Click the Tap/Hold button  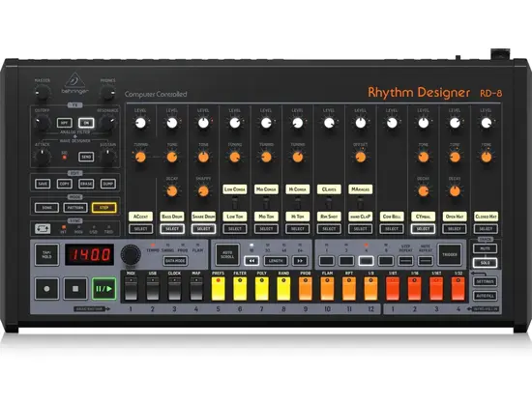pos(46,255)
